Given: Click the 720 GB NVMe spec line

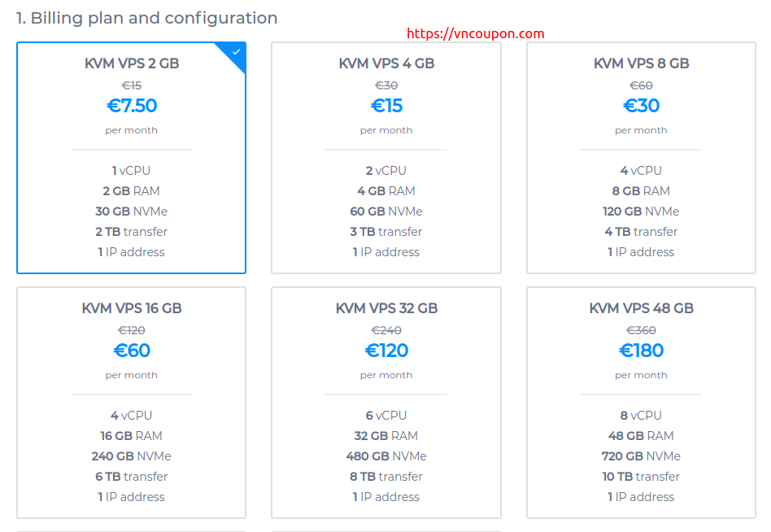Looking at the screenshot, I should click(x=641, y=456).
